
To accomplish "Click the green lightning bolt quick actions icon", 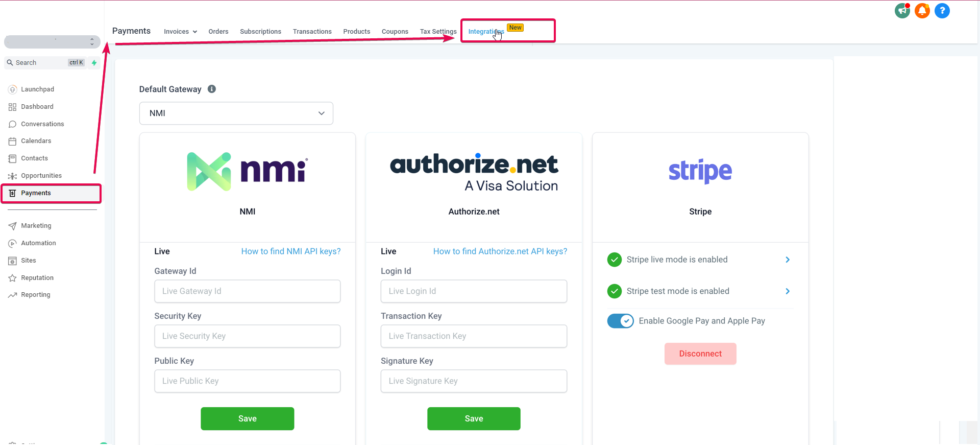I will [94, 63].
